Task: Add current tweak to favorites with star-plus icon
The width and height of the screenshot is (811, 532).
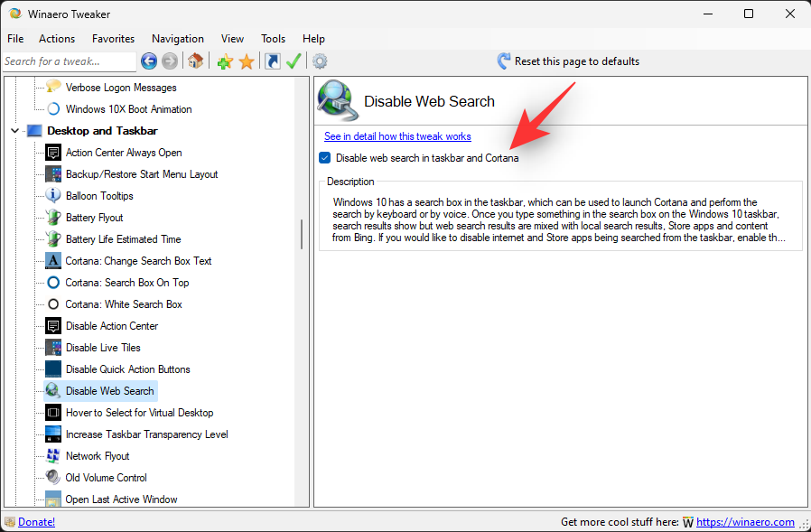Action: click(223, 61)
